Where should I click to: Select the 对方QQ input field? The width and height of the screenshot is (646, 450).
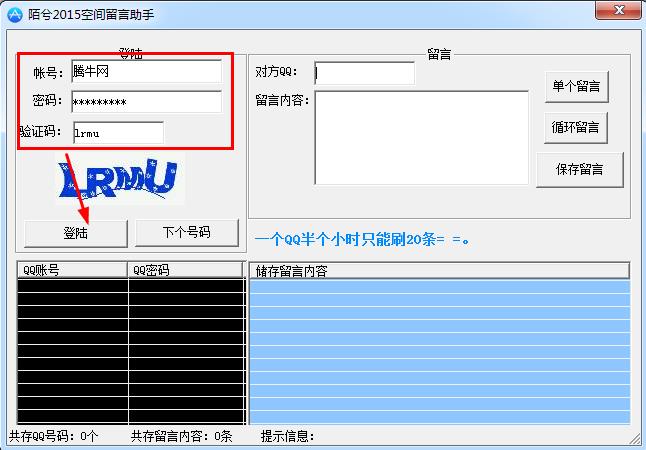(x=364, y=73)
